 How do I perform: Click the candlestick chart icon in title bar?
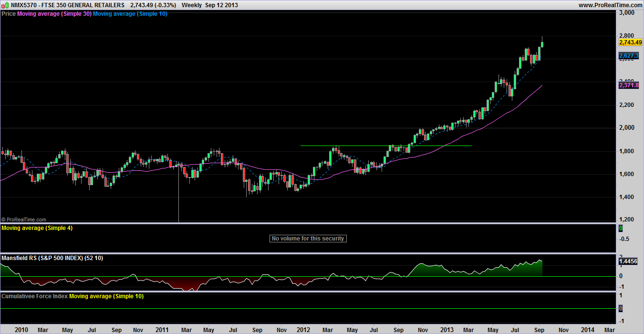tap(5, 5)
